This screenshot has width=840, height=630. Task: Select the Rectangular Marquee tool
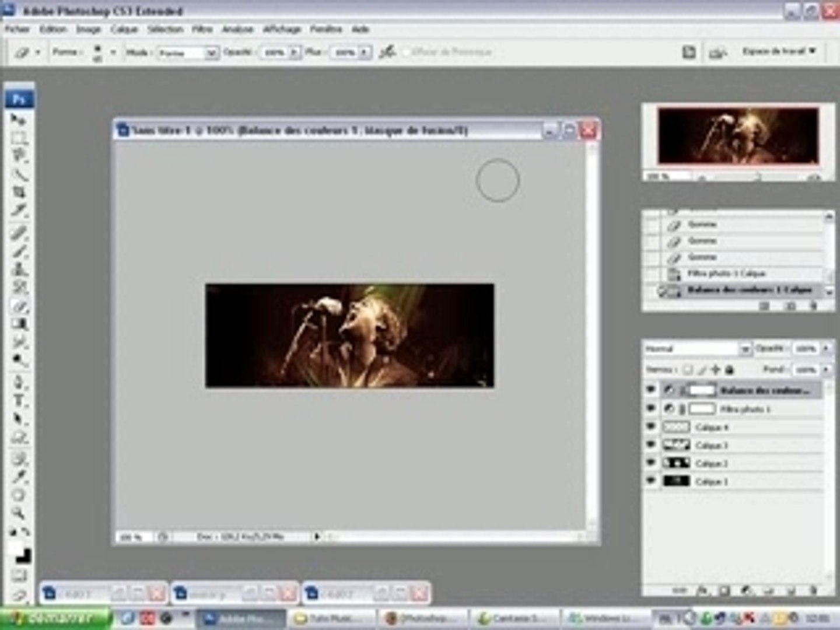coord(19,138)
